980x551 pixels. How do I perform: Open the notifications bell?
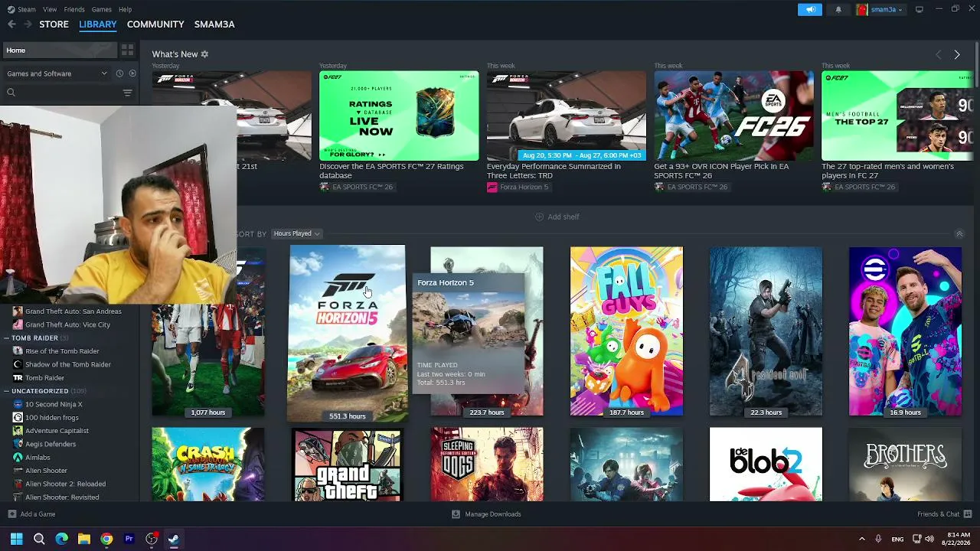coord(838,9)
